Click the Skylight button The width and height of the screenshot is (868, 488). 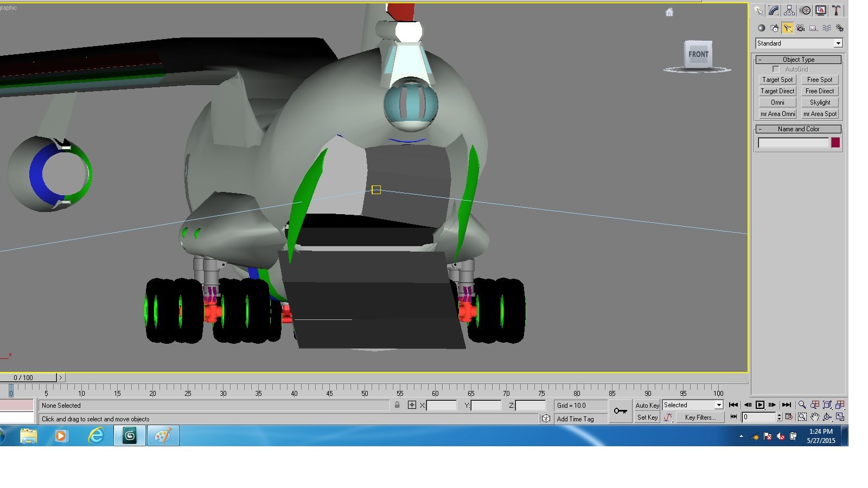tap(820, 102)
